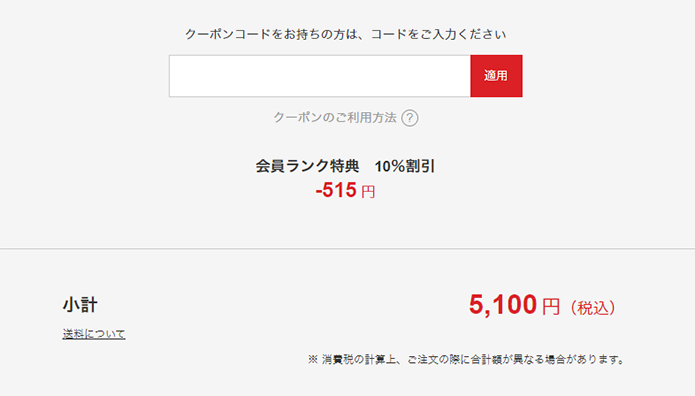The width and height of the screenshot is (695, 396).
Task: Click the red 適用 apply button
Action: (496, 76)
